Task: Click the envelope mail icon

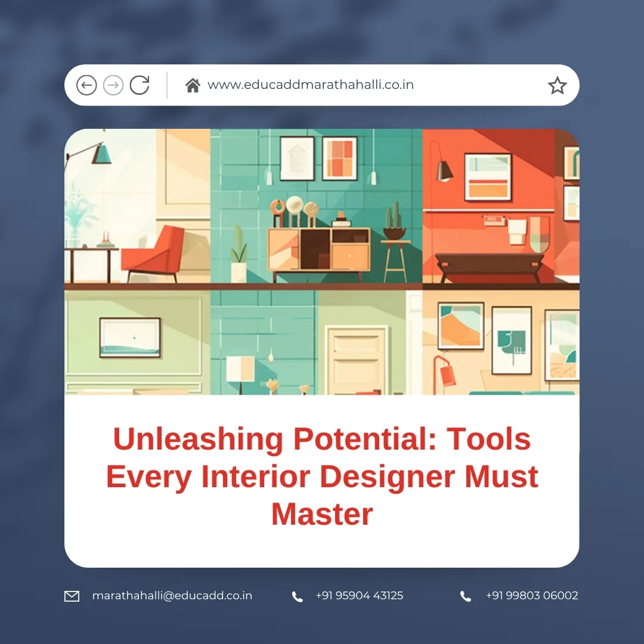Action: tap(72, 596)
